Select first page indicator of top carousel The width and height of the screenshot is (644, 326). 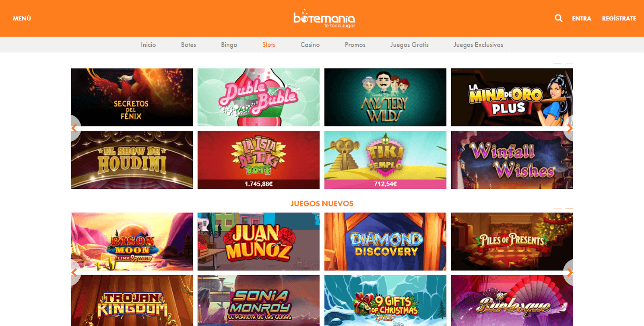[557, 64]
